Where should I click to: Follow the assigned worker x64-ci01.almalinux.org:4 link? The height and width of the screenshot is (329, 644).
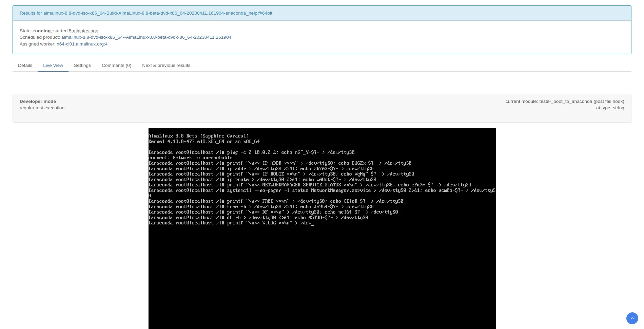click(x=82, y=44)
